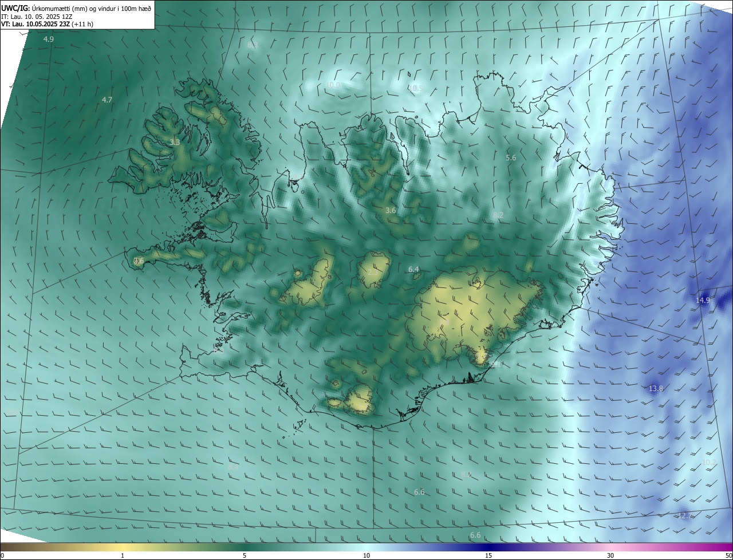
Task: Click the 10.0 precipitation value label
Action: tap(333, 85)
